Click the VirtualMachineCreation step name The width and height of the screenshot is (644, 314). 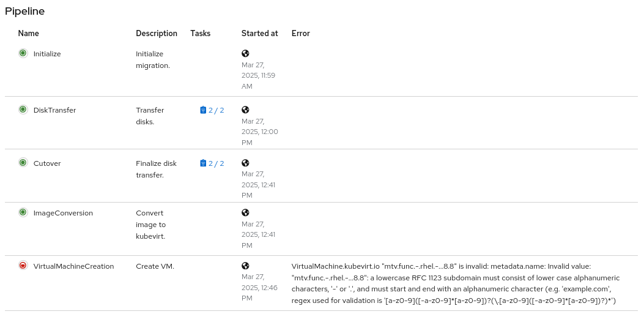(x=73, y=266)
